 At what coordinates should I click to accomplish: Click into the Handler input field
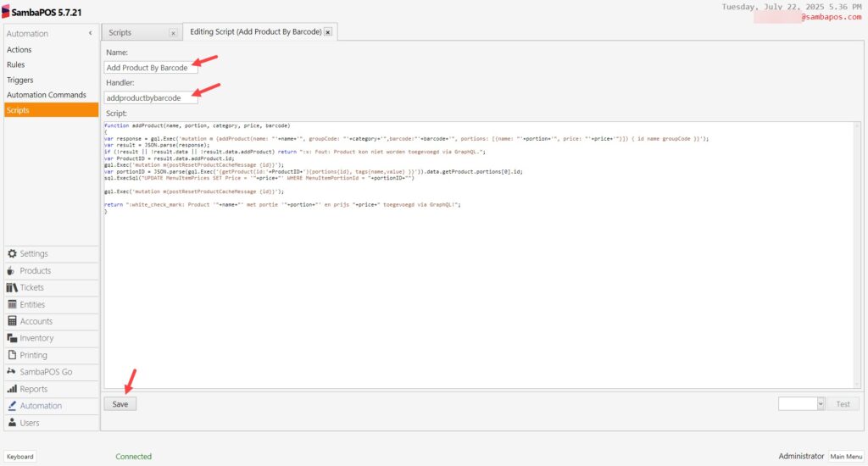[x=151, y=98]
